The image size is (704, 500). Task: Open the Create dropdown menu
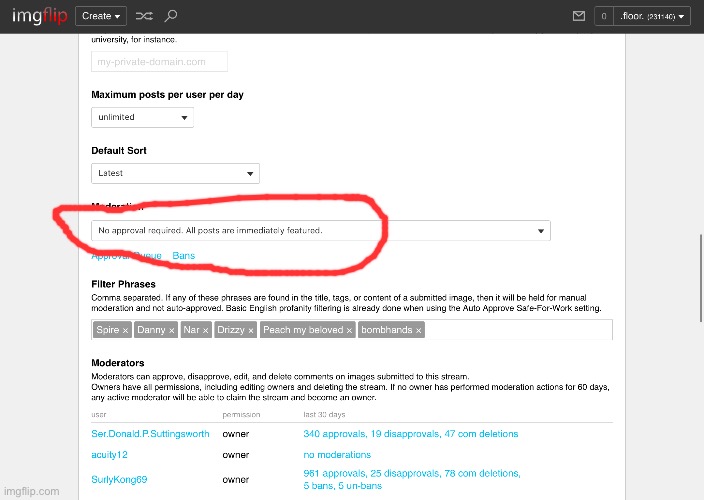(x=101, y=16)
